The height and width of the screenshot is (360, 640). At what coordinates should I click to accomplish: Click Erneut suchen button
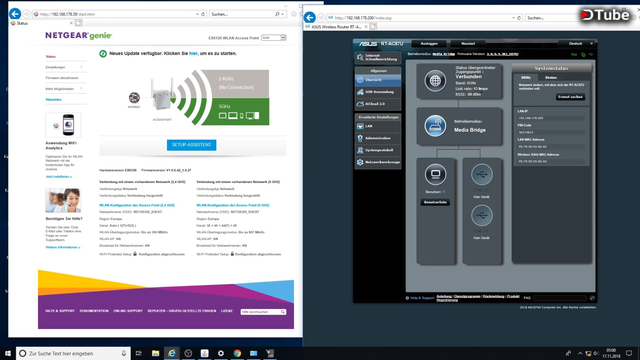[x=570, y=97]
